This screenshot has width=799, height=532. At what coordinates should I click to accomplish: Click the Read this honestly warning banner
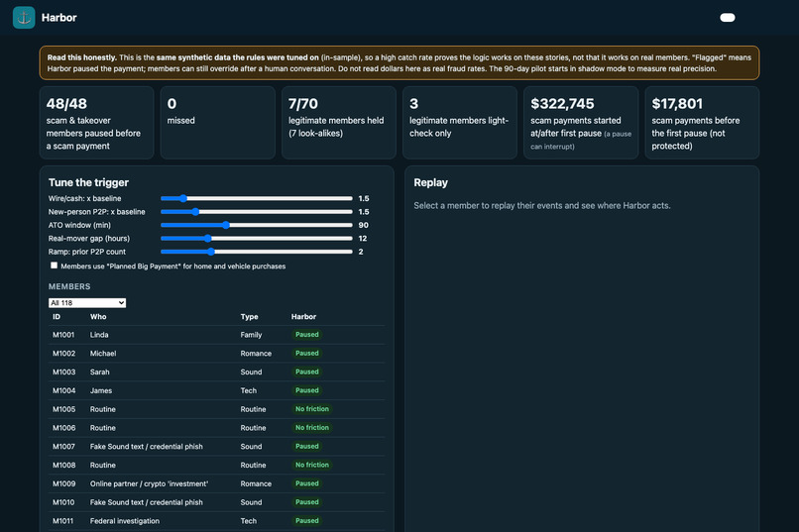coord(399,63)
